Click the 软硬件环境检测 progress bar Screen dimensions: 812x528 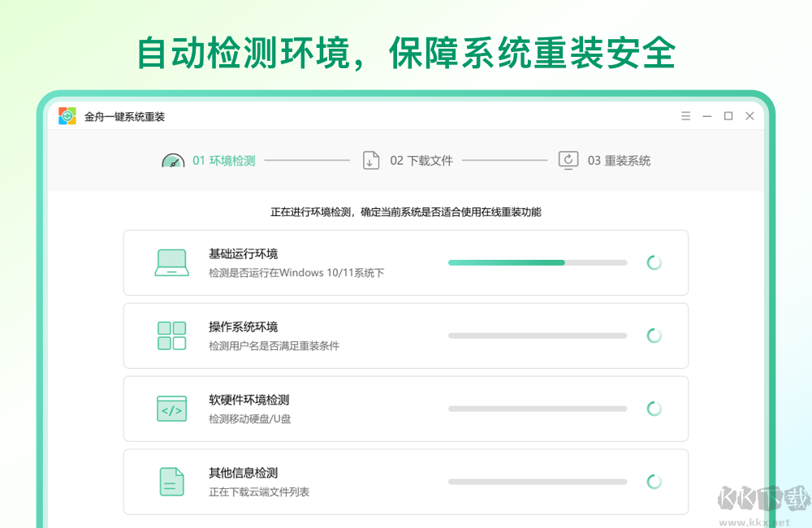coord(538,409)
